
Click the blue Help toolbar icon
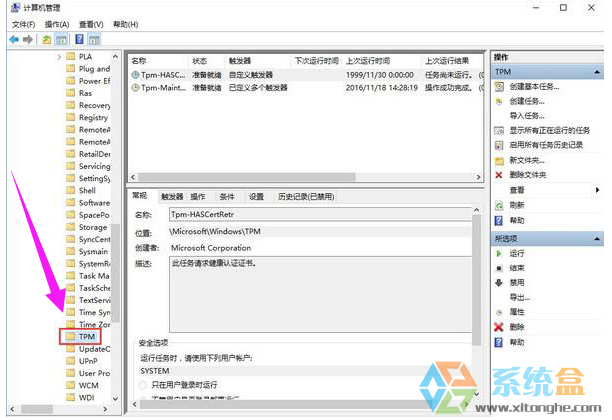(78, 39)
